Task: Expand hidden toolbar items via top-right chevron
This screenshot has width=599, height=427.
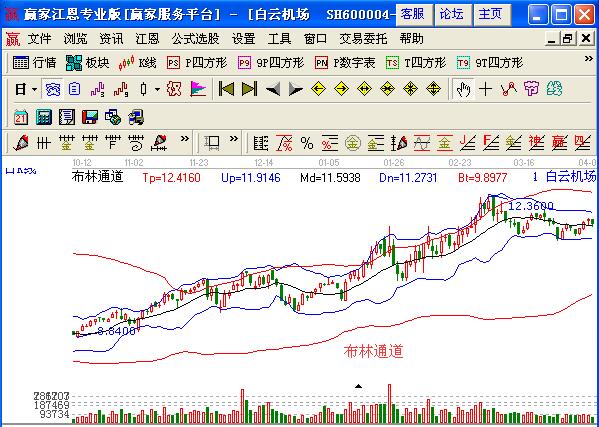Action: tap(589, 59)
